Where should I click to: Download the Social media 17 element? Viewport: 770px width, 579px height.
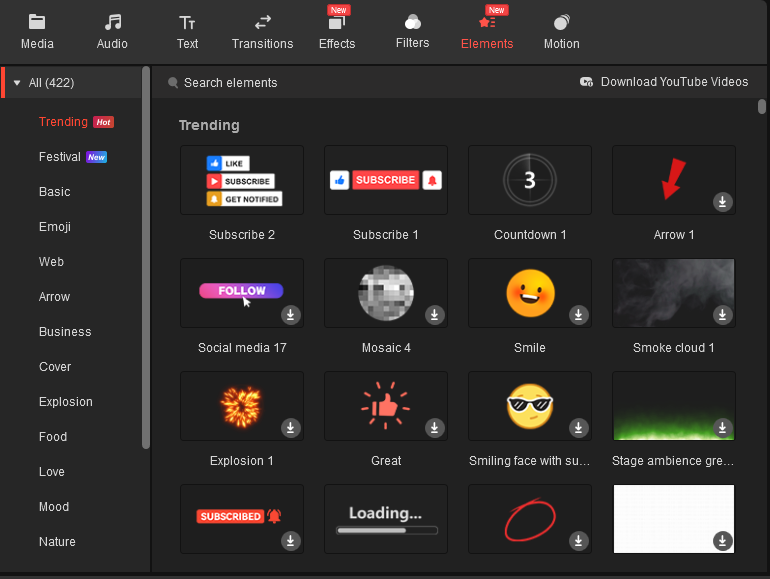pyautogui.click(x=291, y=315)
